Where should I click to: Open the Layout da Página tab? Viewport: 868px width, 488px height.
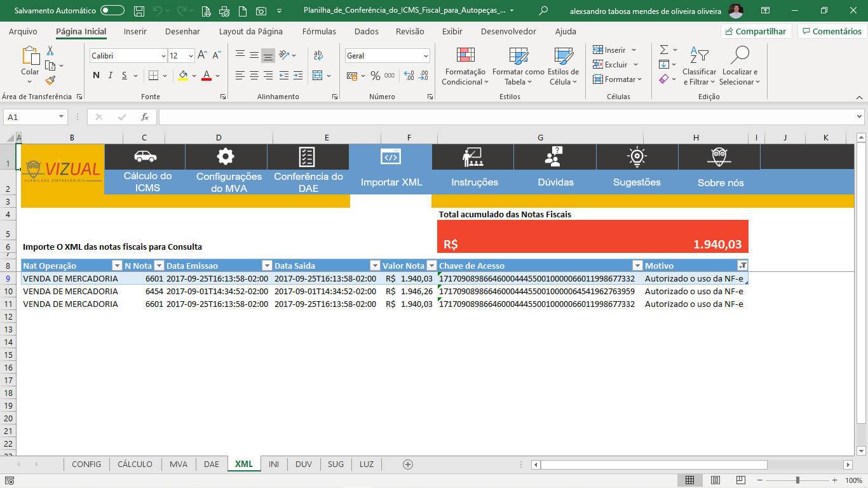point(250,31)
